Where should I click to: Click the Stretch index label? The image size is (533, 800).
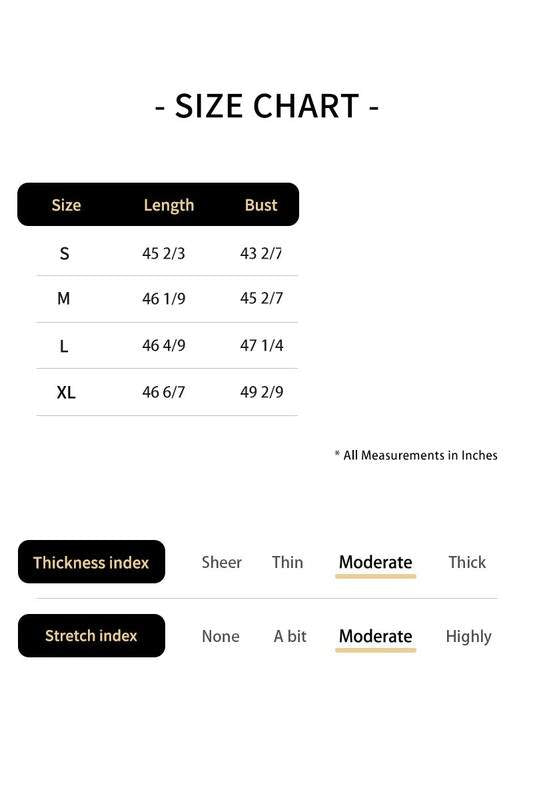point(91,636)
